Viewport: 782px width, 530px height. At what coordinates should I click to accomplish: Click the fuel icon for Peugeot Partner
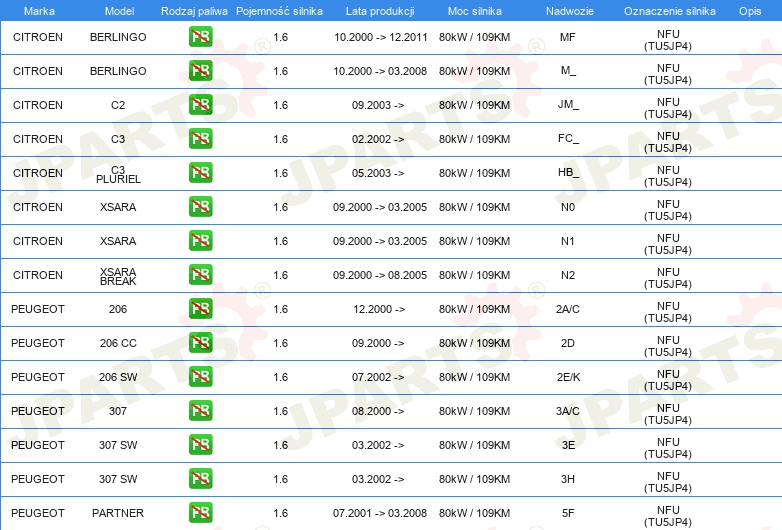(x=200, y=513)
